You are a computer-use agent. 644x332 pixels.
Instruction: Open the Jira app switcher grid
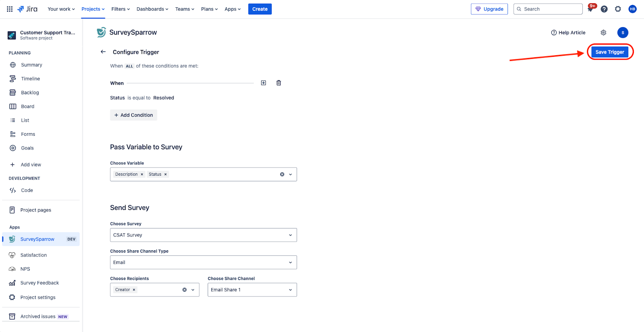10,9
